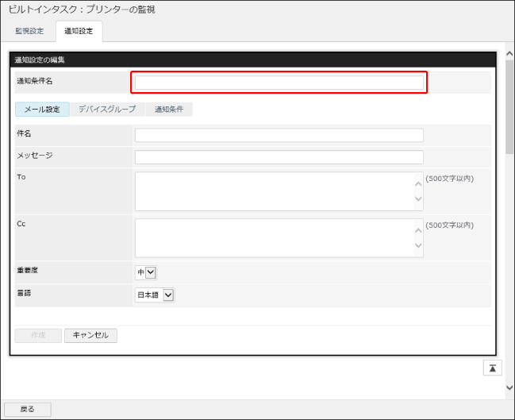Click the page scrollbar's down arrow
Screen dimensions: 515x420
point(509,387)
